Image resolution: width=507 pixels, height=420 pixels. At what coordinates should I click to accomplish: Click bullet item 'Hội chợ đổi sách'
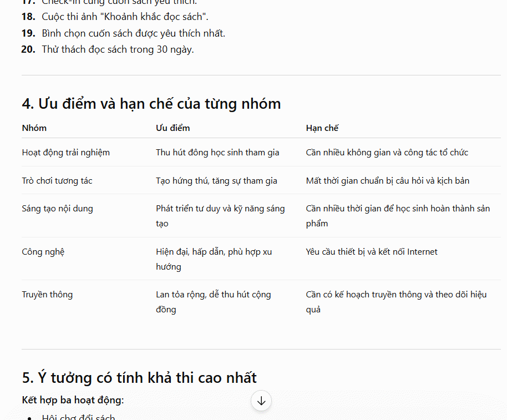[x=78, y=417]
